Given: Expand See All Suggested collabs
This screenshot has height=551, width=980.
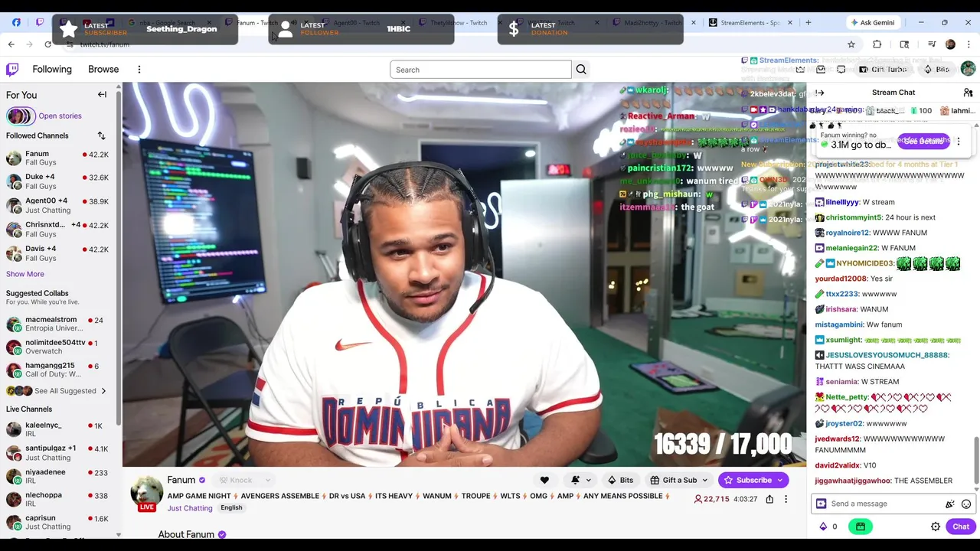Looking at the screenshot, I should (57, 391).
